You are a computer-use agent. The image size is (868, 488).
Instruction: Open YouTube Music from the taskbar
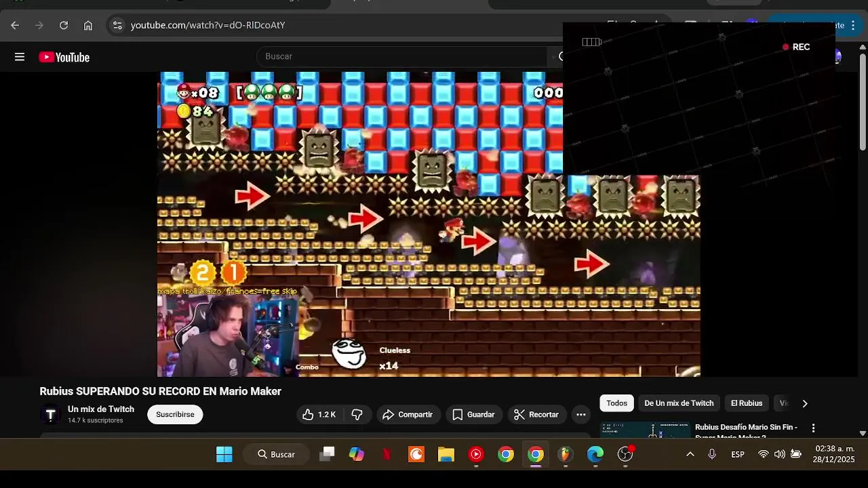(x=476, y=454)
